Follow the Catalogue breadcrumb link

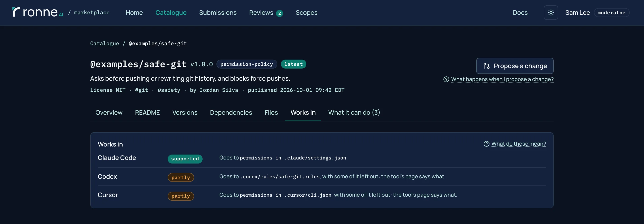pyautogui.click(x=104, y=43)
